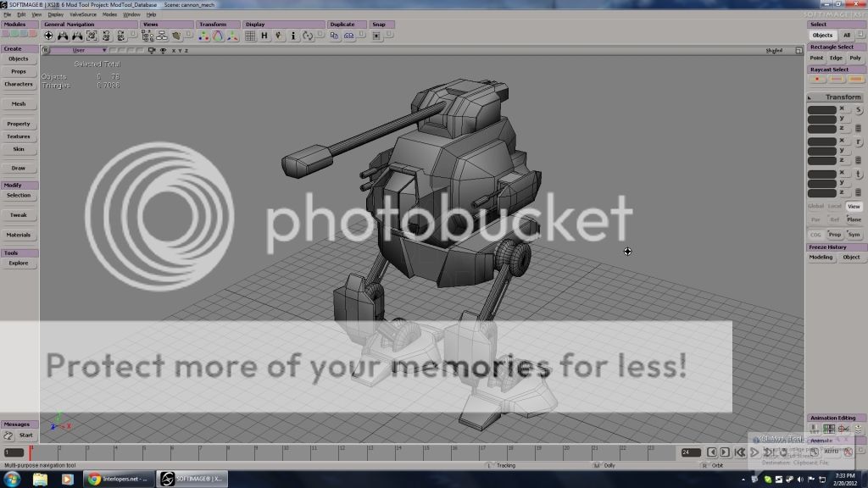Click the info 'i' icon in Display

[x=293, y=36]
